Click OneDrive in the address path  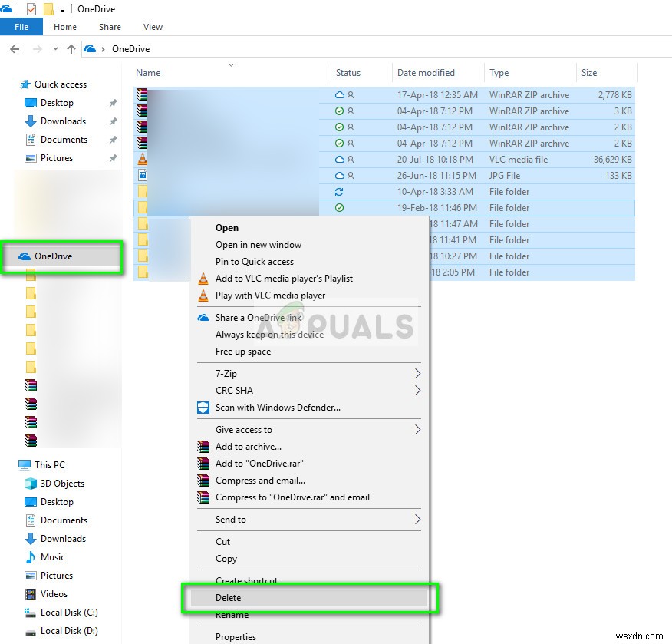pos(130,49)
